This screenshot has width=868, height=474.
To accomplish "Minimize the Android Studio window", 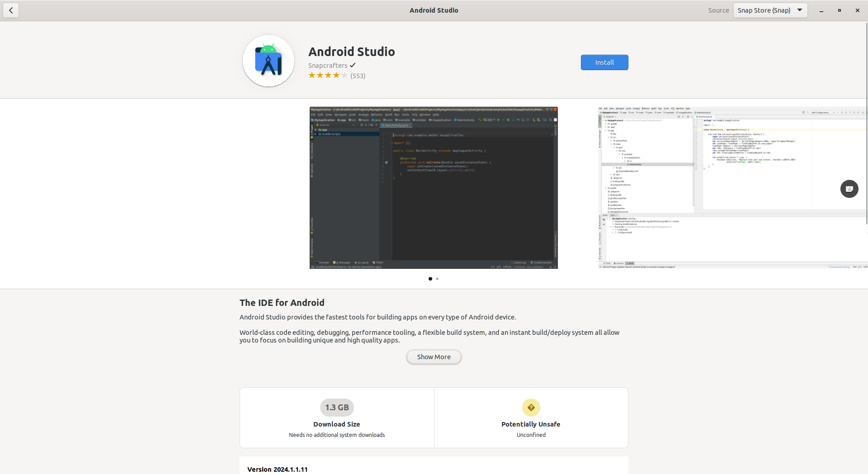I will click(821, 10).
